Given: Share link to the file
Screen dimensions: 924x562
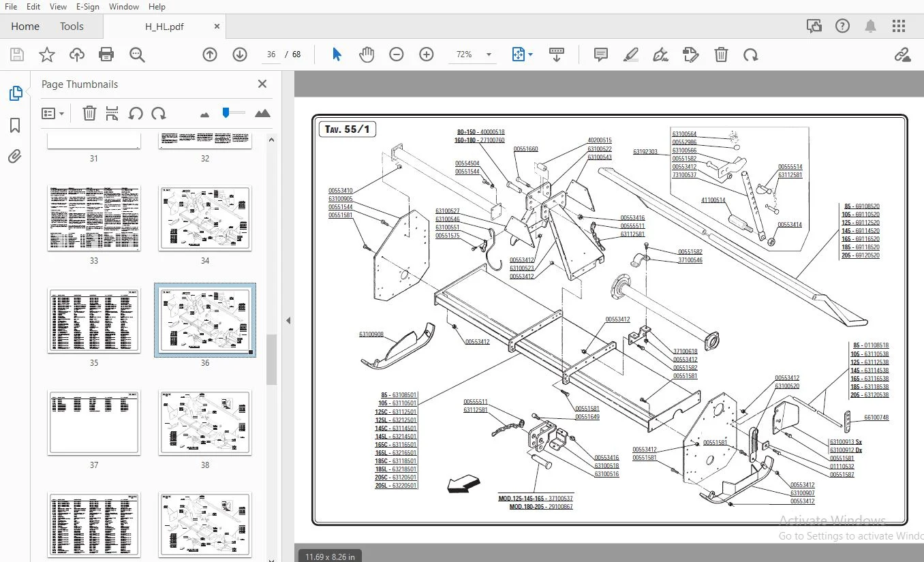Looking at the screenshot, I should tap(902, 54).
